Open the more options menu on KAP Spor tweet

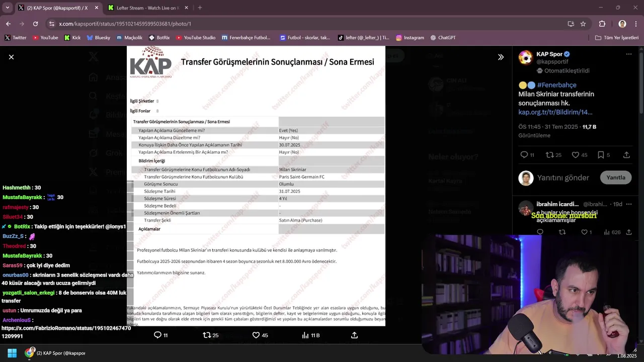pyautogui.click(x=629, y=54)
